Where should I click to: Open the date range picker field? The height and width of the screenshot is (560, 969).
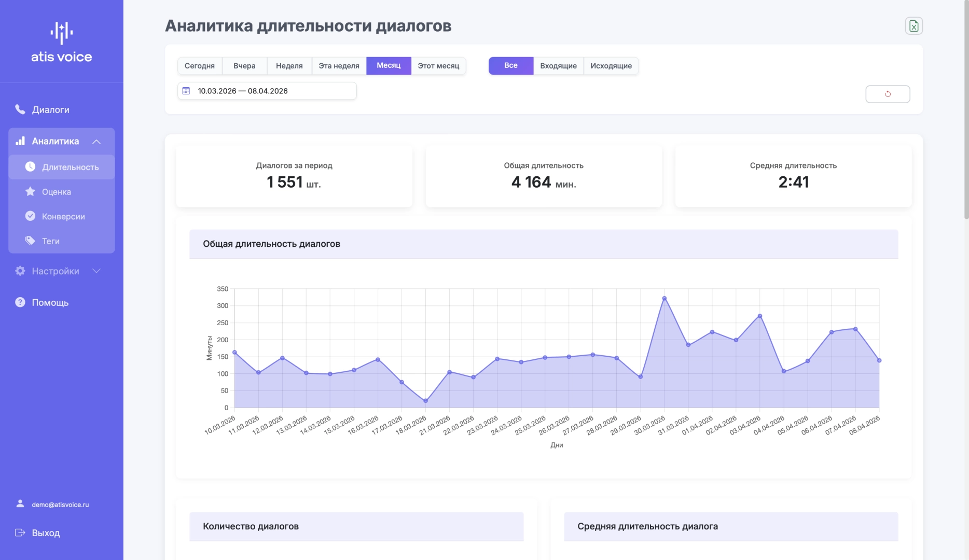tap(267, 91)
